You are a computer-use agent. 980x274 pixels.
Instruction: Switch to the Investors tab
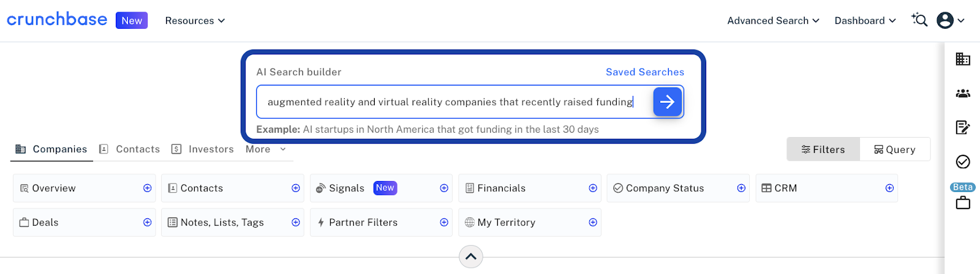pyautogui.click(x=203, y=149)
